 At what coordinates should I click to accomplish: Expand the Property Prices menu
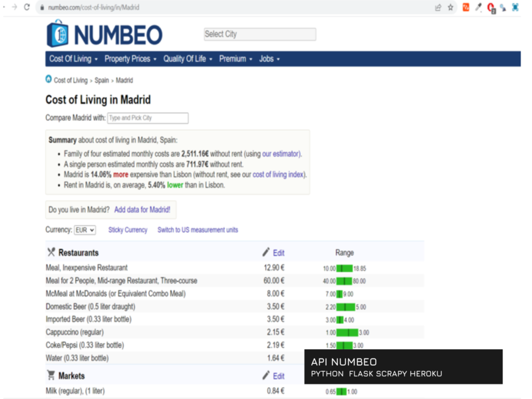tap(130, 59)
